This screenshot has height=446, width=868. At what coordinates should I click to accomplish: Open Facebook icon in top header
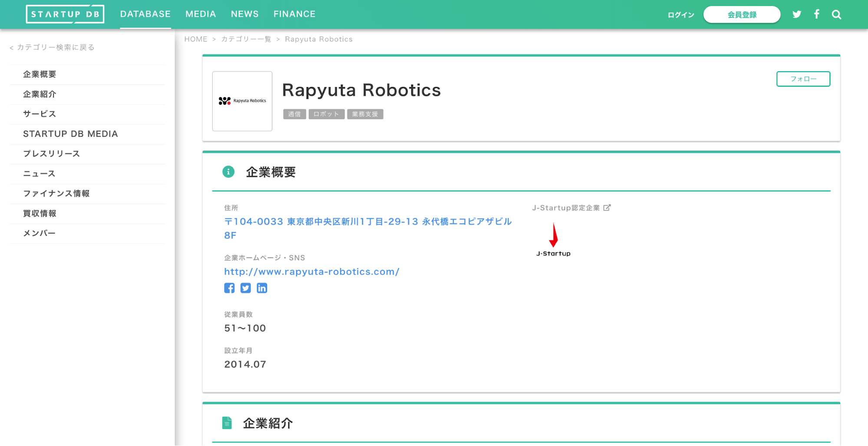817,14
